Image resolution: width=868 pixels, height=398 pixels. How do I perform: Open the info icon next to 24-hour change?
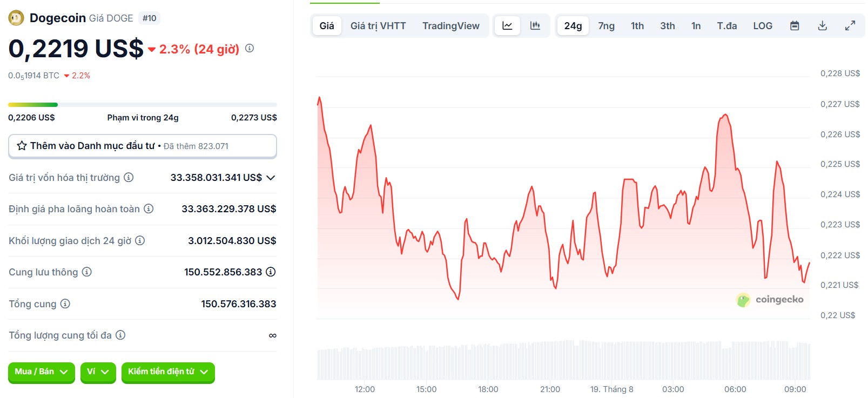(250, 48)
